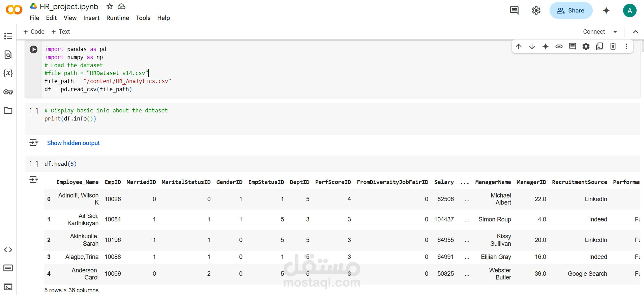Check the cloud save status icon
644x295 pixels.
(x=121, y=6)
